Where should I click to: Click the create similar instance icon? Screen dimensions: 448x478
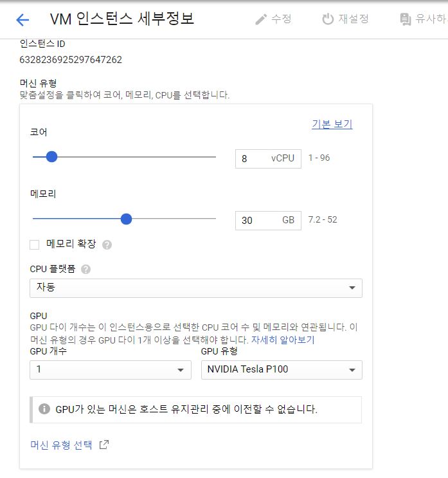pos(406,19)
